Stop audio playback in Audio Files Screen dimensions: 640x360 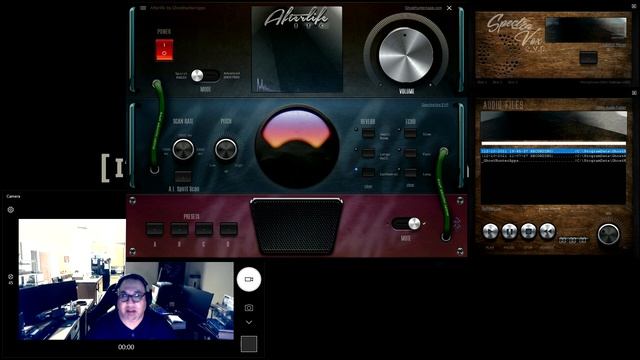coord(528,231)
